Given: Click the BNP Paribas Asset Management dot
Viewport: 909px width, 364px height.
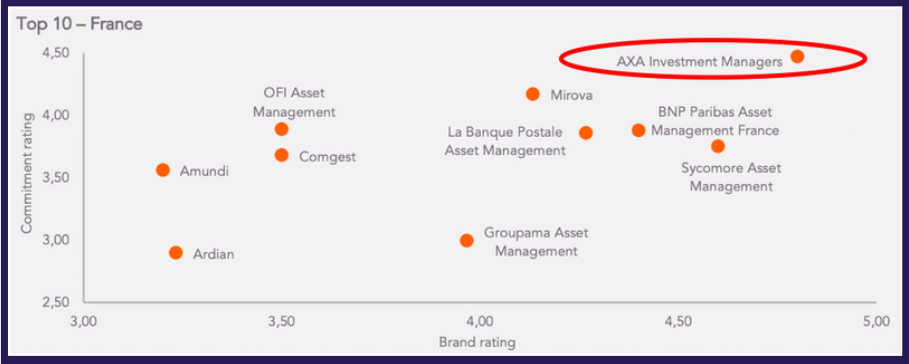Looking at the screenshot, I should 638,130.
